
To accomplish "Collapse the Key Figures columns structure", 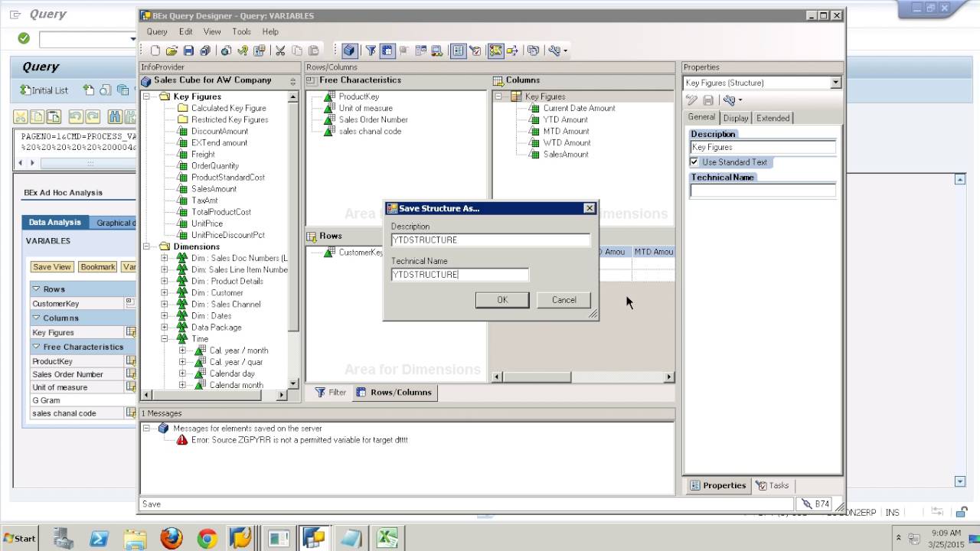I will [x=498, y=96].
